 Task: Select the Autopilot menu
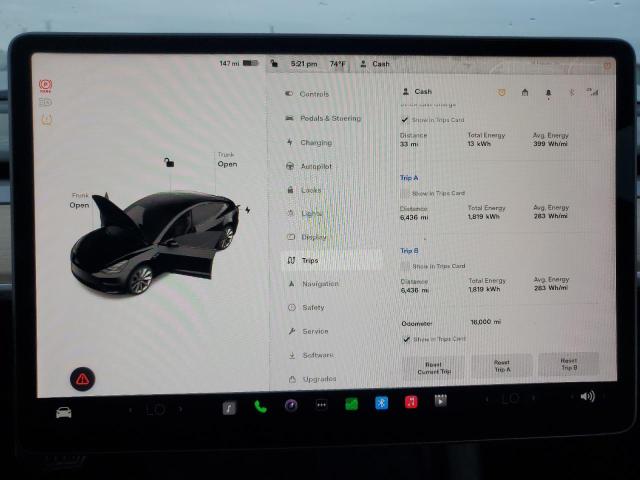pos(309,166)
